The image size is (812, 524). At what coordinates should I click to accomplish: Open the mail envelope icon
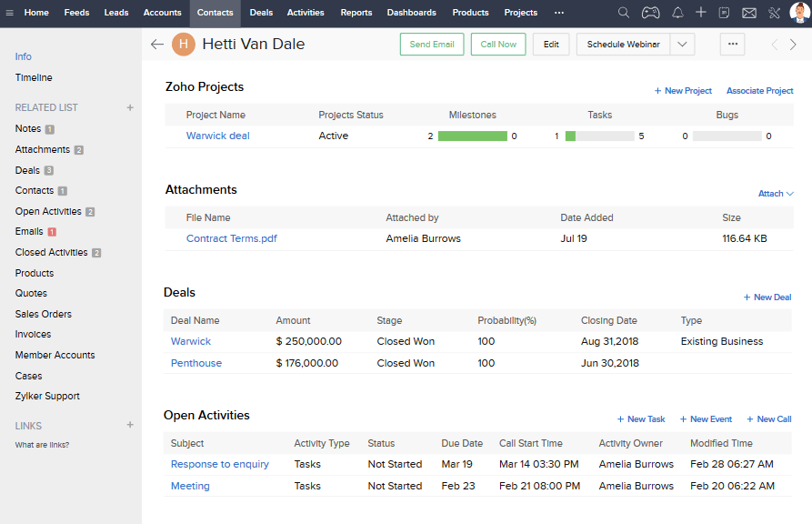pyautogui.click(x=749, y=13)
